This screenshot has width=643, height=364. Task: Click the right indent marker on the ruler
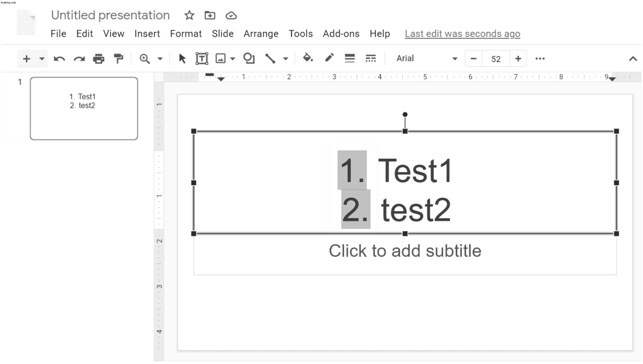(x=612, y=79)
